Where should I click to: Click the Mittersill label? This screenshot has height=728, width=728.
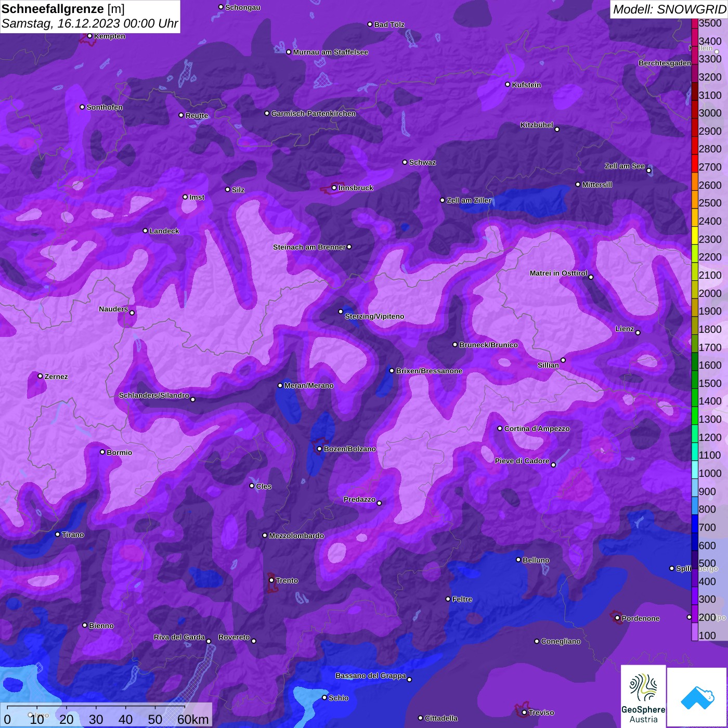[597, 185]
